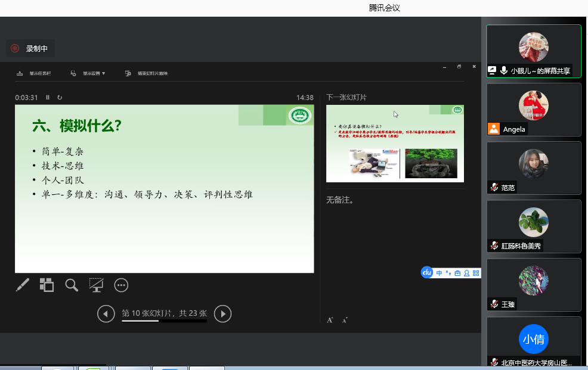Expand the 显示设置 dropdown
This screenshot has height=370, width=588.
coord(89,73)
